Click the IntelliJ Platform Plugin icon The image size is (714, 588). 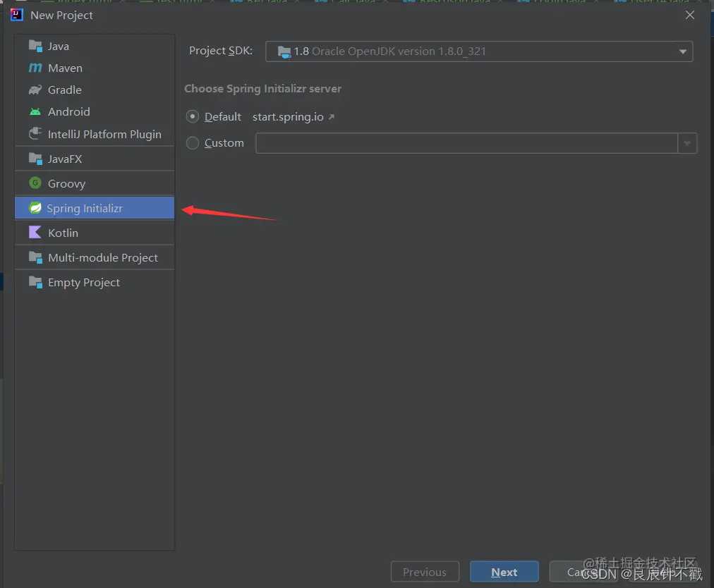coord(35,134)
